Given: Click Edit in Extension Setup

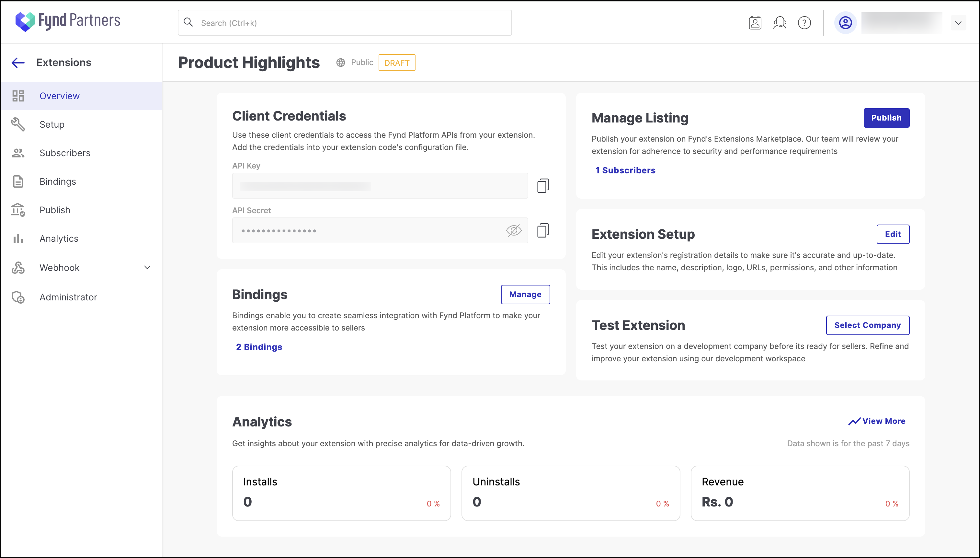Looking at the screenshot, I should pyautogui.click(x=893, y=234).
